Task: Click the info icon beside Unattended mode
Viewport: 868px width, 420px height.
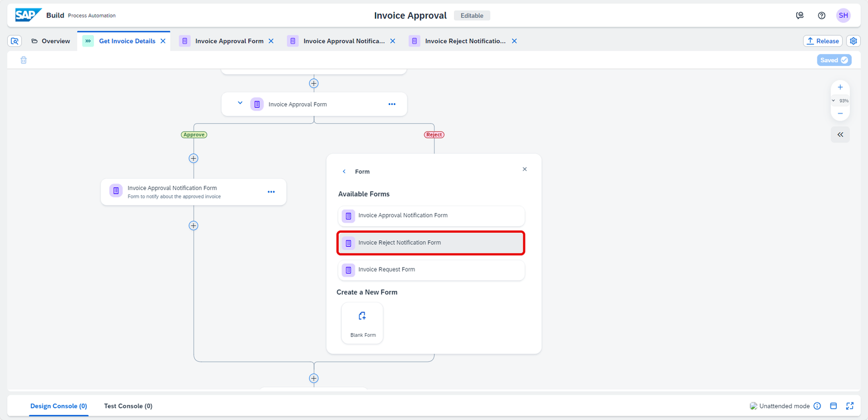Action: click(x=817, y=406)
